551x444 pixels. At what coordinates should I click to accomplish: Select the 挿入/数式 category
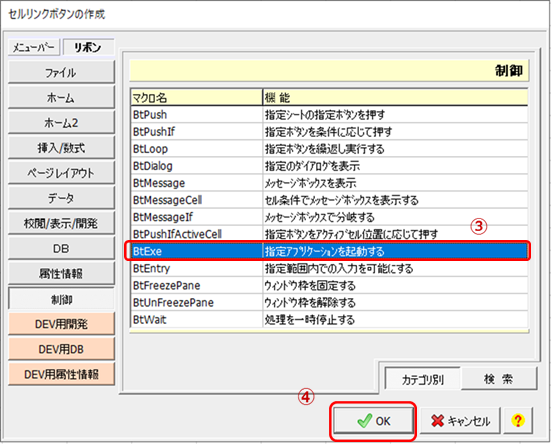tap(61, 148)
